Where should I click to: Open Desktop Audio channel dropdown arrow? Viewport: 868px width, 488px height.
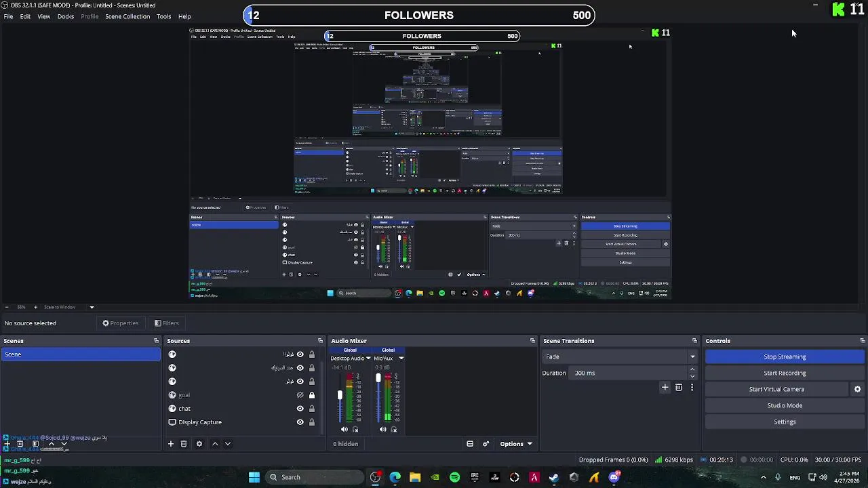tap(368, 359)
